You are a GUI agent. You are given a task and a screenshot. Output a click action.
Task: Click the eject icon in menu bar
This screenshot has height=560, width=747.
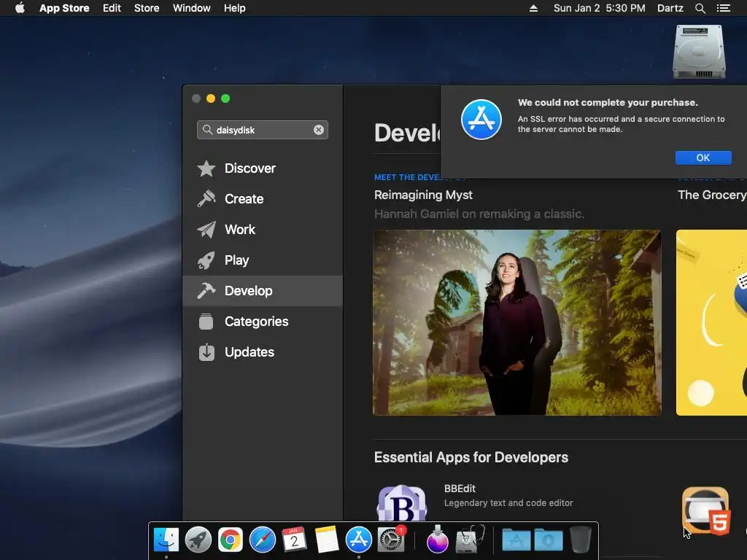[533, 8]
